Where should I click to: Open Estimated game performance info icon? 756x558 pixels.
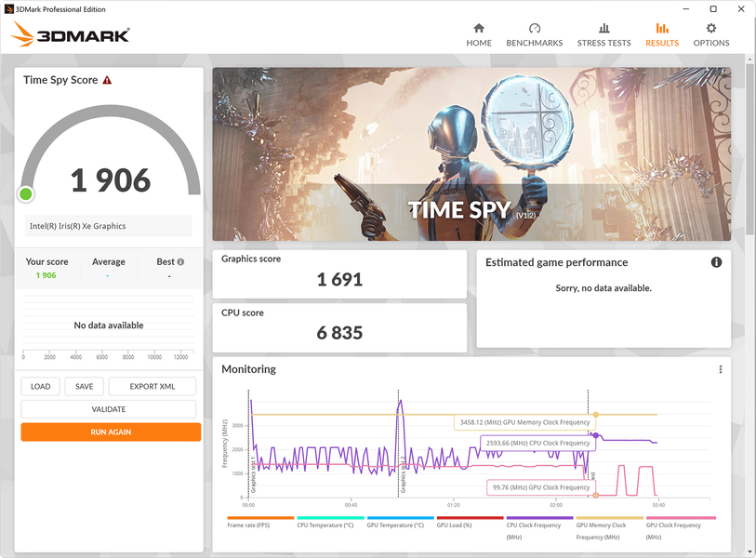click(716, 262)
